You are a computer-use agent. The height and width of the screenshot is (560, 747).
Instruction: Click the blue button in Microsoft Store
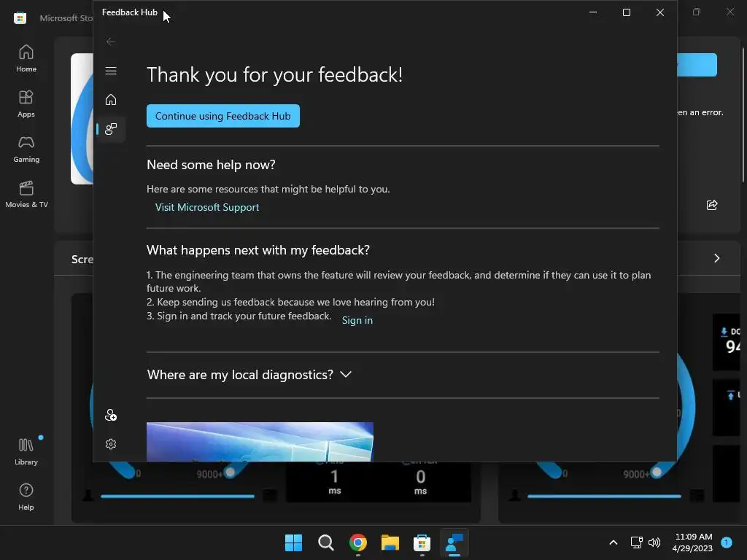point(697,65)
